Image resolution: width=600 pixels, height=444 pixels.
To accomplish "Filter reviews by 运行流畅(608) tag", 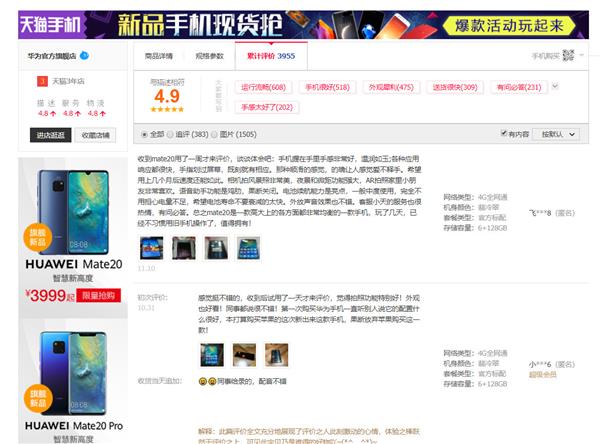I will pyautogui.click(x=263, y=88).
